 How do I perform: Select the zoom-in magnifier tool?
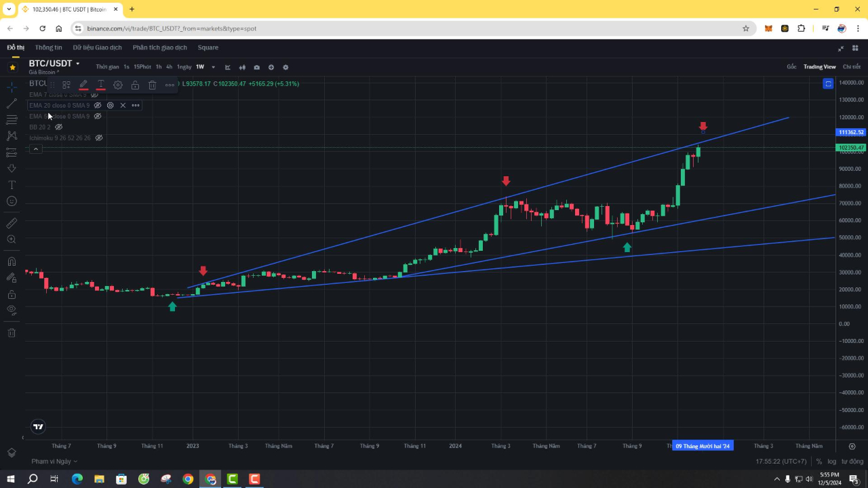pos(12,239)
